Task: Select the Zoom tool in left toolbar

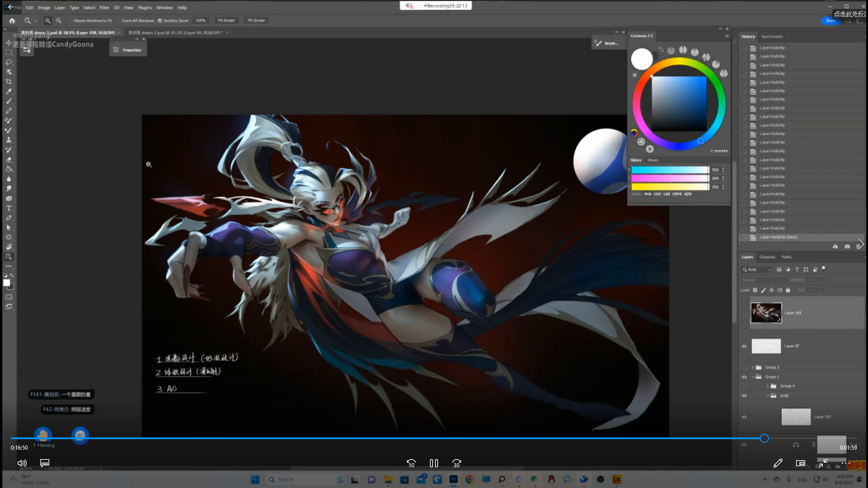Action: 9,257
